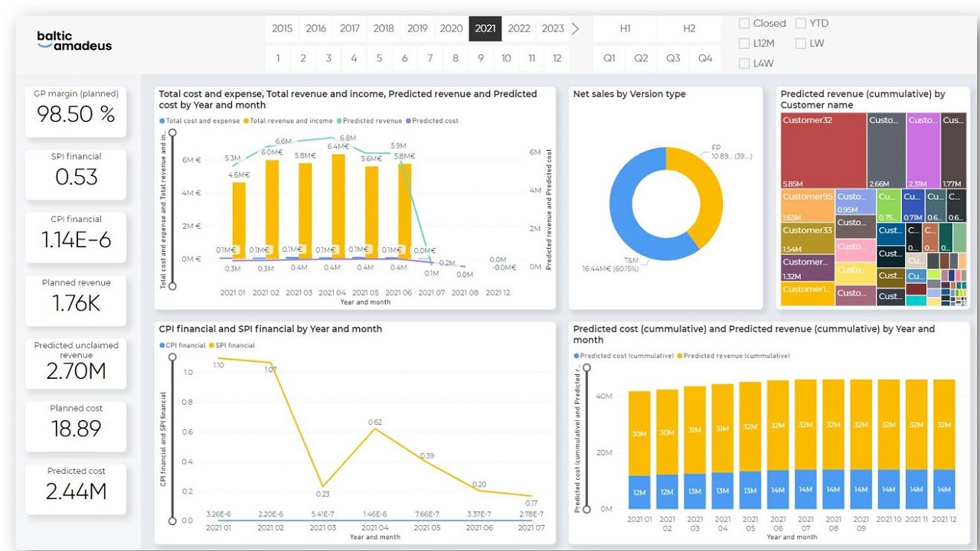Click Predicted cost (cummulative) legend entry
Screen dimensions: 980x551
click(x=624, y=356)
